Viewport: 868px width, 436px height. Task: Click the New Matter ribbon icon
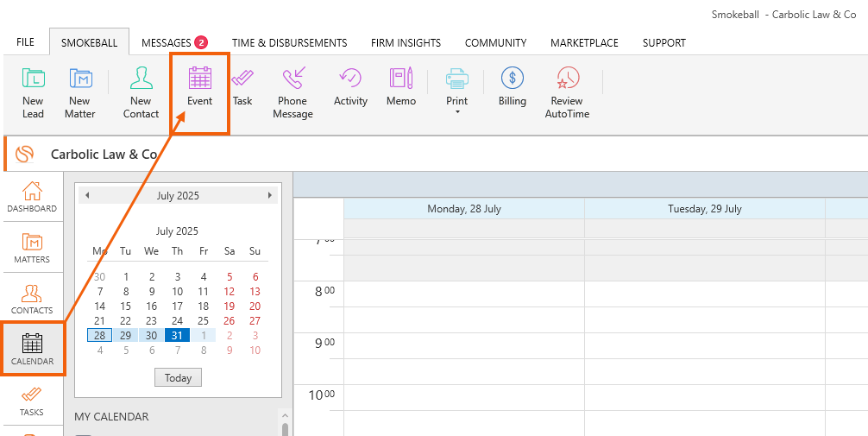point(79,92)
